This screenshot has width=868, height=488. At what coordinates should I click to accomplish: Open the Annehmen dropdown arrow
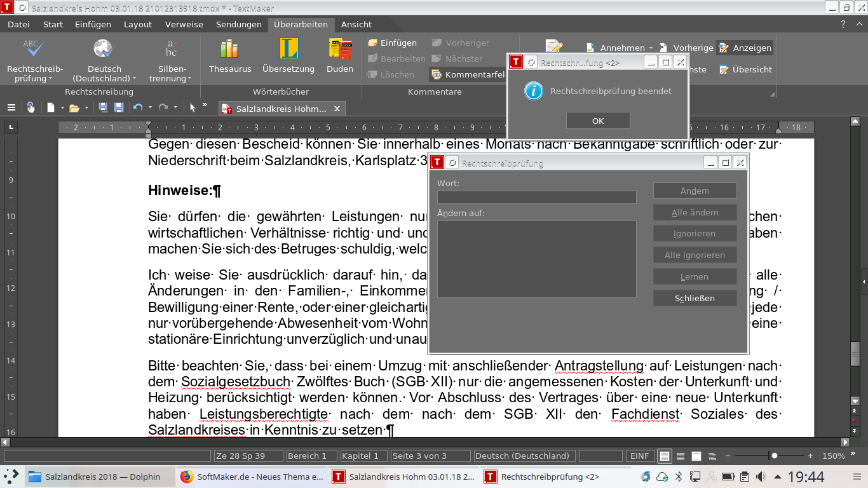click(651, 48)
